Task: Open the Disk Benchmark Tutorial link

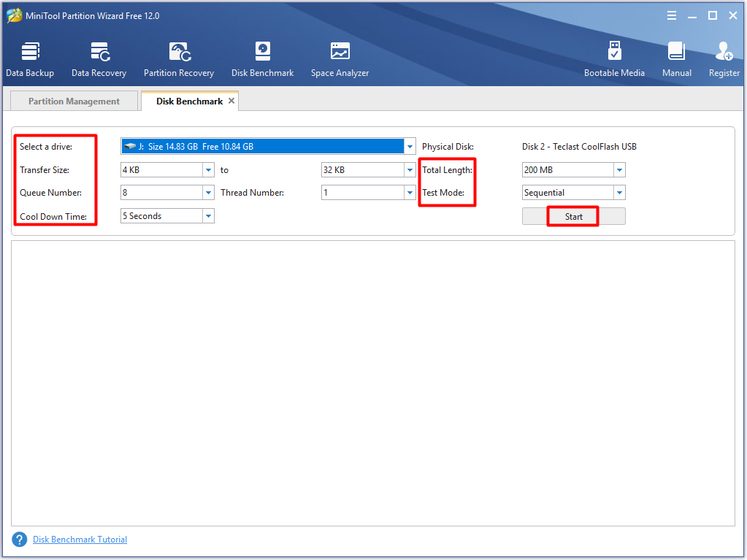Action: point(80,540)
